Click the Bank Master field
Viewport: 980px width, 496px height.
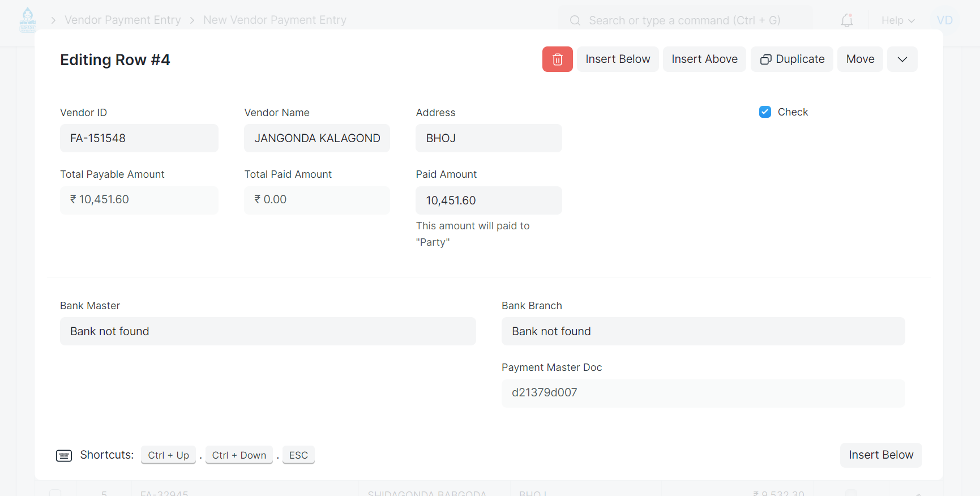coord(268,331)
